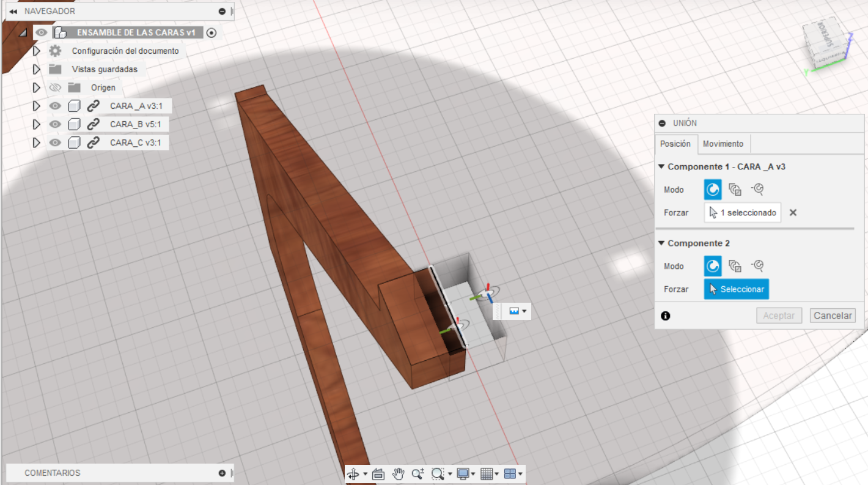The image size is (868, 485).
Task: Open the Display Settings dropdown arrow
Action: click(x=474, y=474)
